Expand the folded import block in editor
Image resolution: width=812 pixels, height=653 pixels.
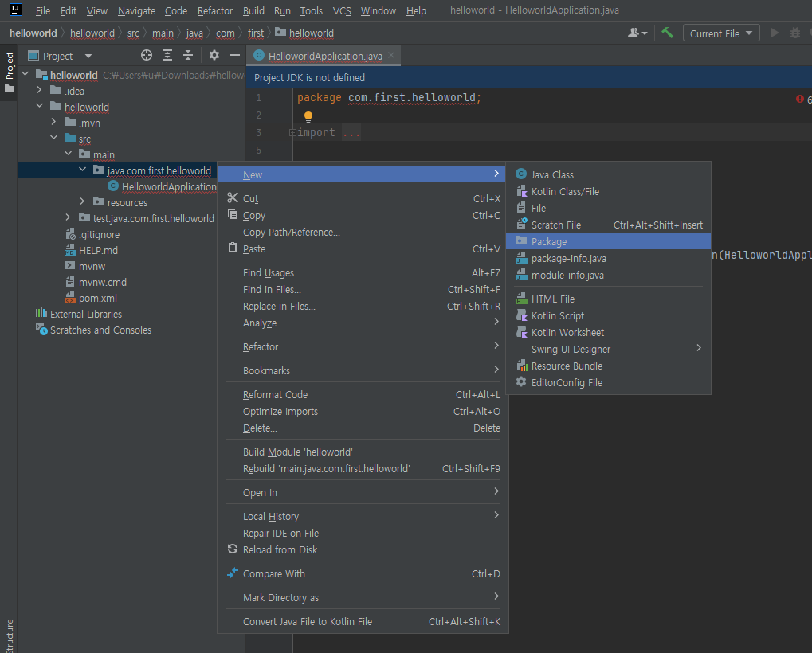pos(292,133)
